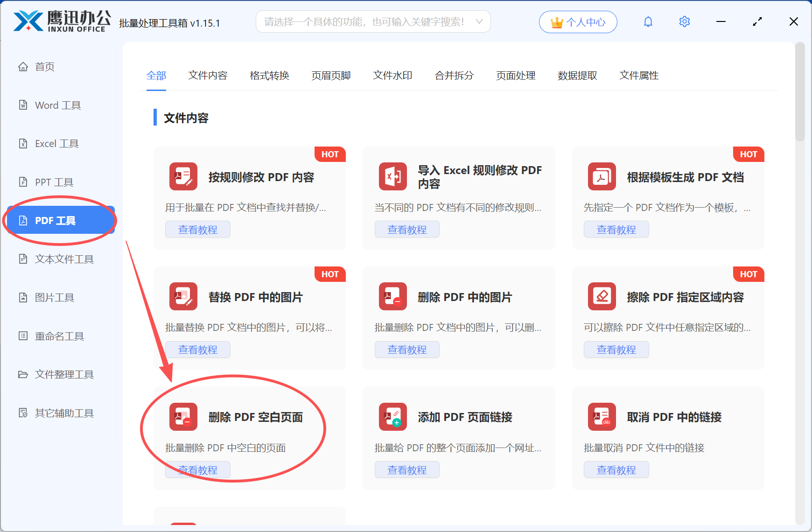Click the 导入 Excel 规则修改 PDF icon
This screenshot has height=532, width=812.
point(393,176)
